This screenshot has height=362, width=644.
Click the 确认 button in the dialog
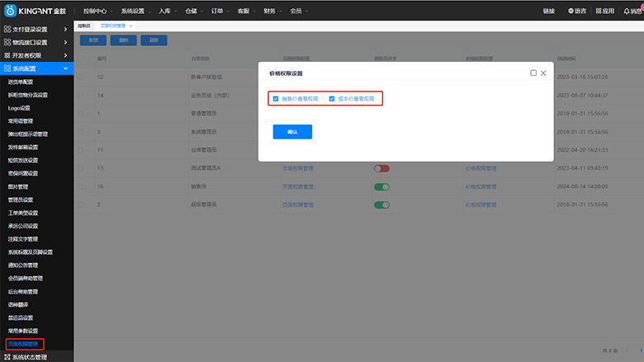tap(292, 132)
